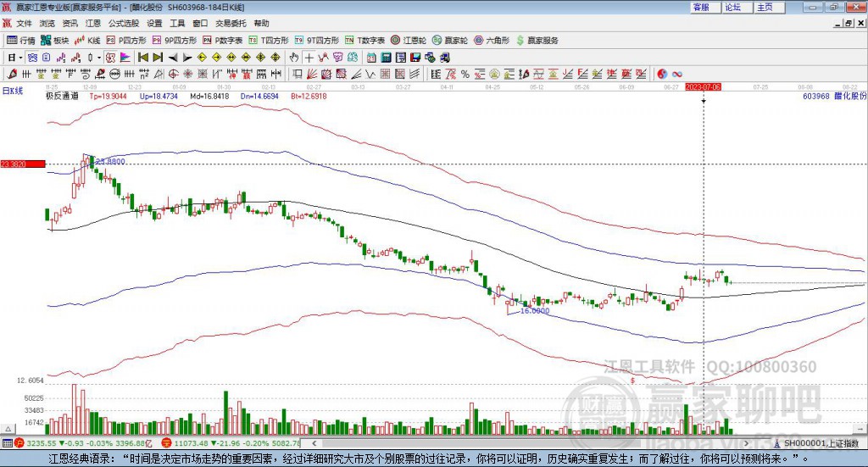Open the 江恩轮 Gann wheel

409,41
